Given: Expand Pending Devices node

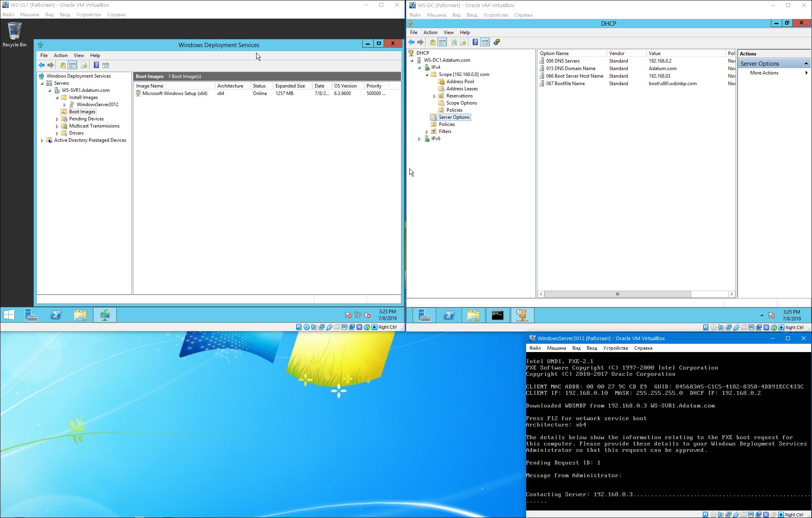Looking at the screenshot, I should pyautogui.click(x=57, y=119).
